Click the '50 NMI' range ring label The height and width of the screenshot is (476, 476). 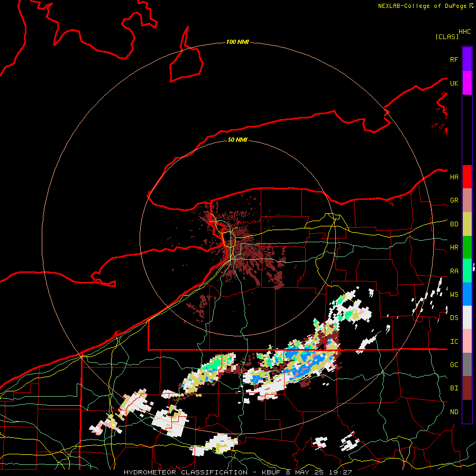pyautogui.click(x=237, y=140)
